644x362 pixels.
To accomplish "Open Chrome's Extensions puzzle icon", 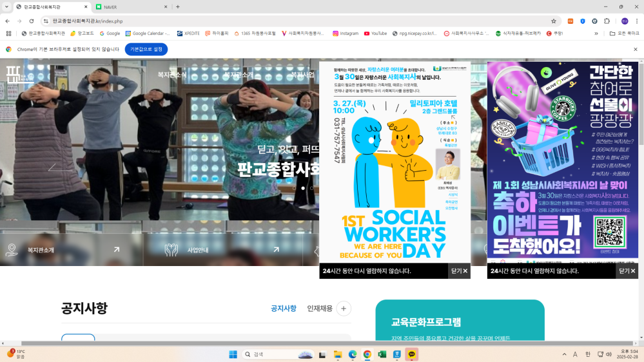I will pos(606,21).
